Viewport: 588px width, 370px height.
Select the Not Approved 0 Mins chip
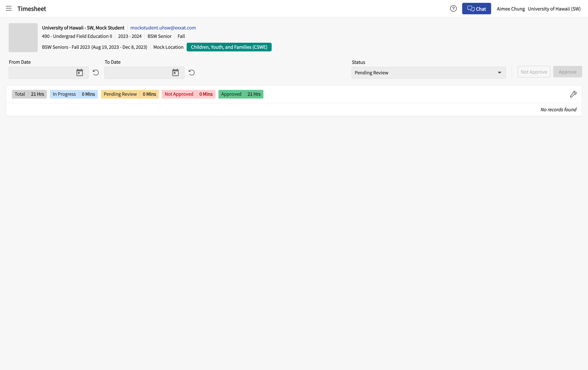[x=188, y=94]
